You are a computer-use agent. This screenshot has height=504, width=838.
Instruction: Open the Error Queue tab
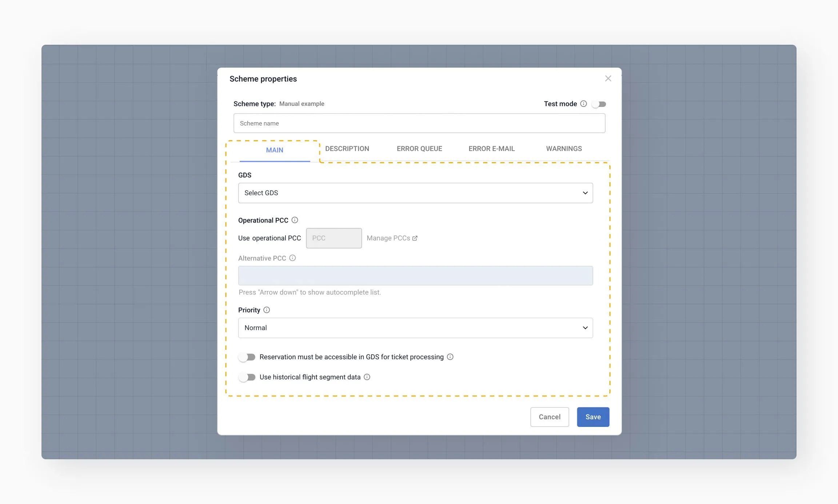pyautogui.click(x=419, y=149)
